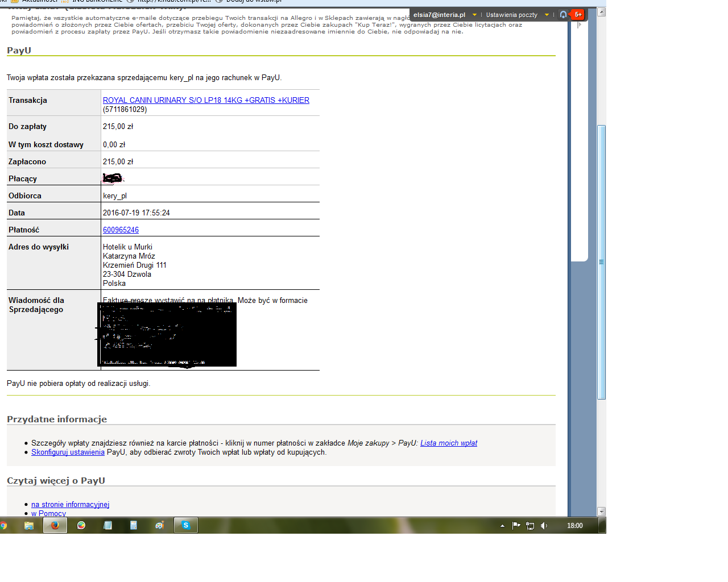Open the notifications bell icon in mail bar
This screenshot has width=728, height=582.
click(x=563, y=15)
